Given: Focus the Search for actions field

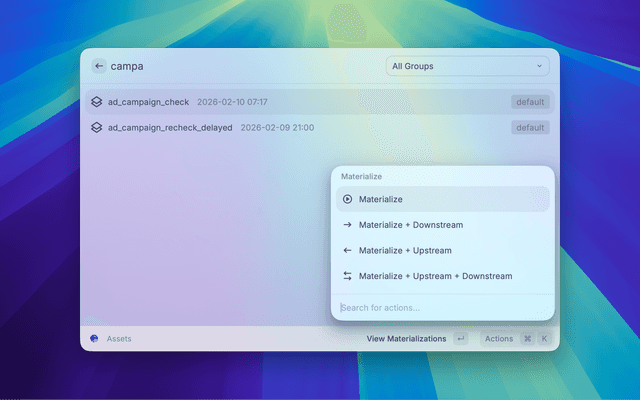Looking at the screenshot, I should 440,308.
